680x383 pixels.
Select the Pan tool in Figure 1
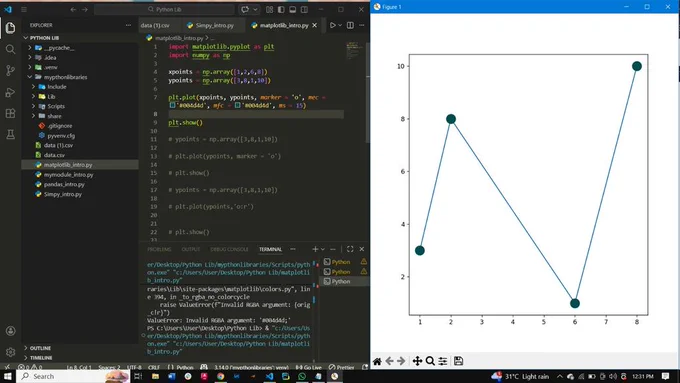[x=417, y=361]
